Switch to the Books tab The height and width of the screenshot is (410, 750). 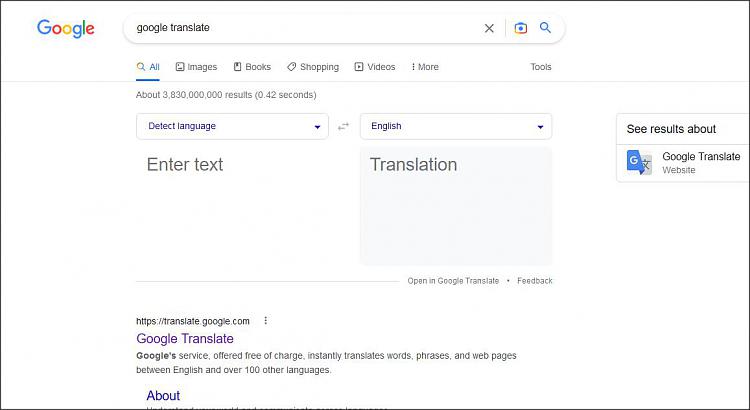point(252,67)
